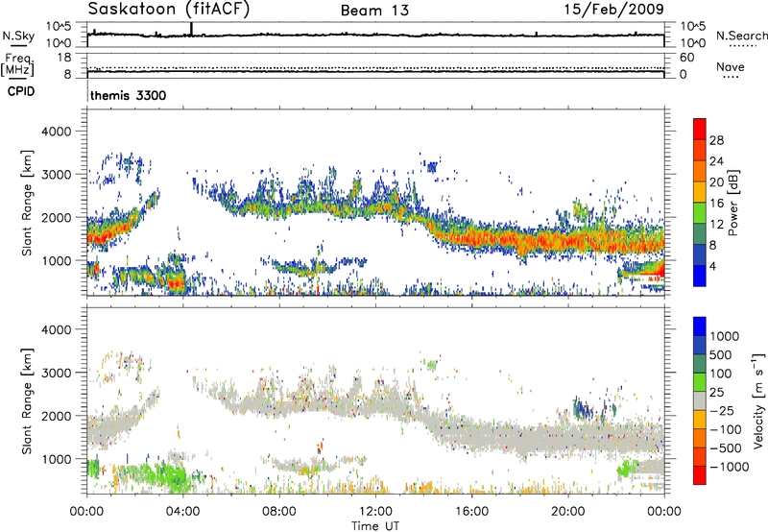
Task: Pick the bottom bright blue segment of the power colorbar
Action: point(700,277)
